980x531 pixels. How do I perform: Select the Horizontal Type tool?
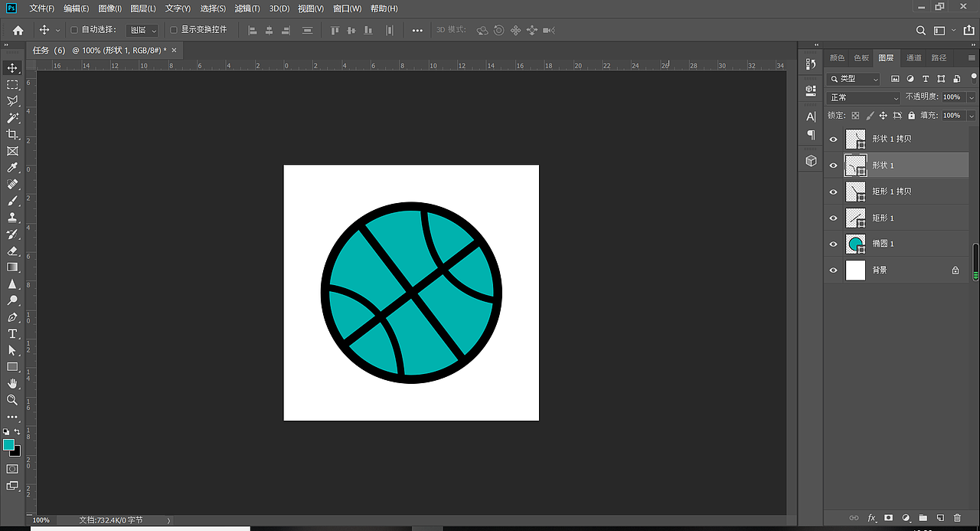12,333
